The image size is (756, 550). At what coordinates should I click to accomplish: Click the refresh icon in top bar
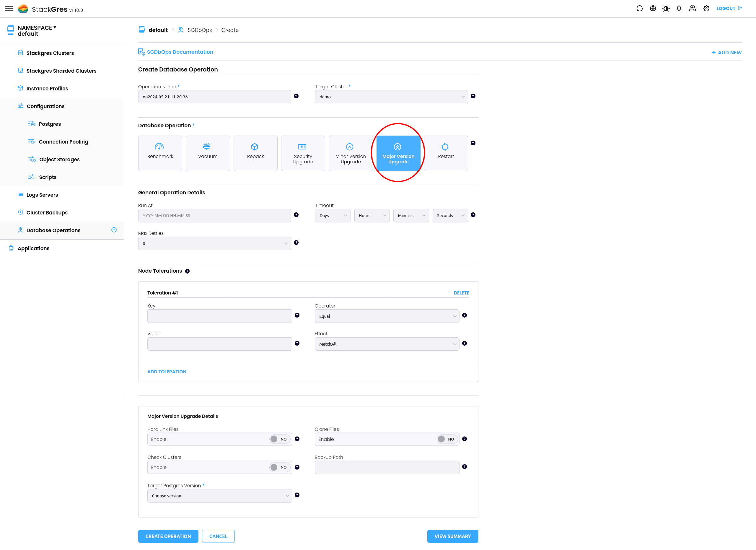coord(639,8)
